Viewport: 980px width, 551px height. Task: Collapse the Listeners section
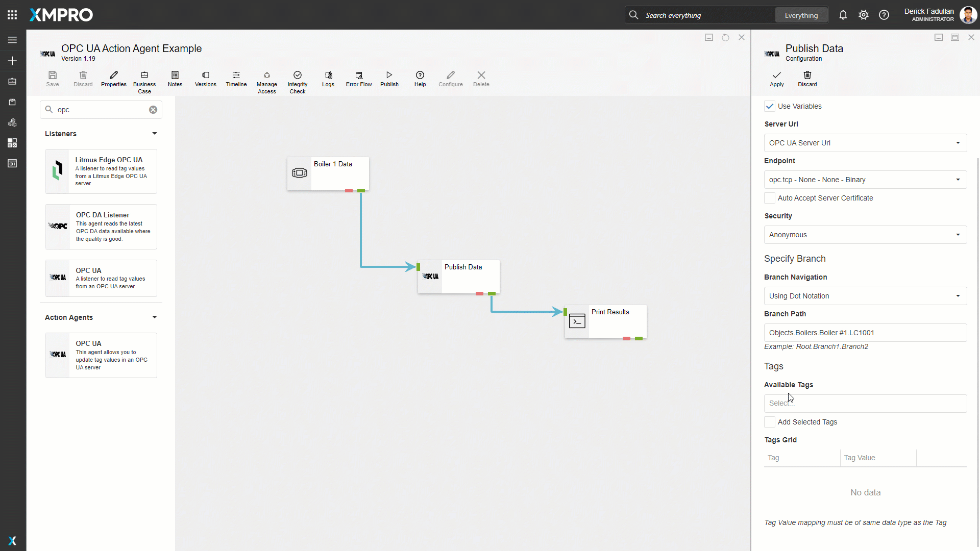tap(154, 134)
